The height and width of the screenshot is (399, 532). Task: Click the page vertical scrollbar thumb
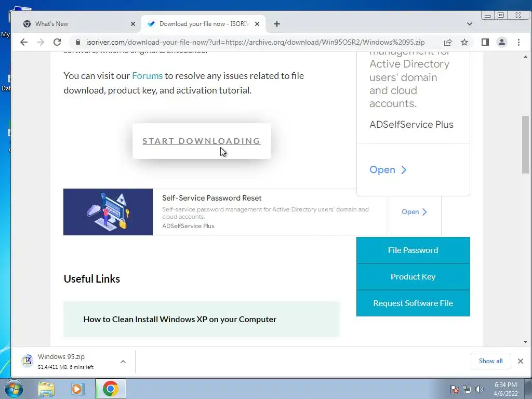pos(526,145)
